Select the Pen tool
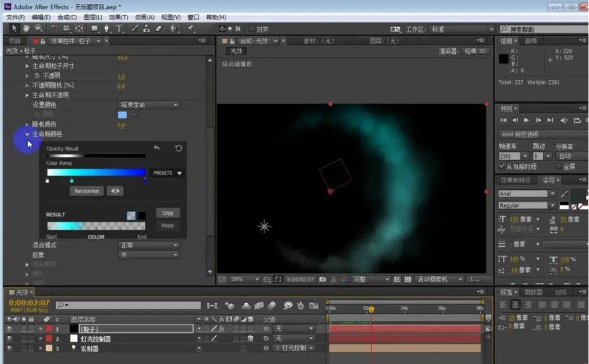Viewport: 589px width, 364px height. [106, 28]
